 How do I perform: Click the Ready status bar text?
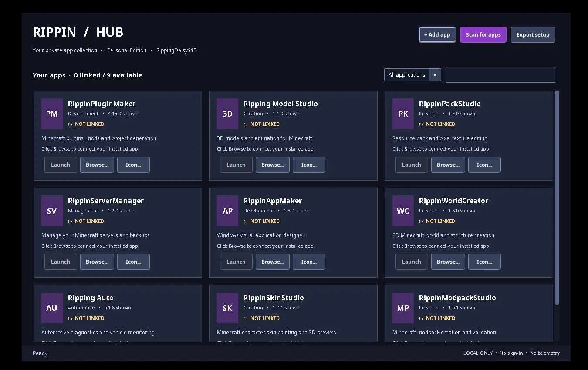click(x=40, y=353)
